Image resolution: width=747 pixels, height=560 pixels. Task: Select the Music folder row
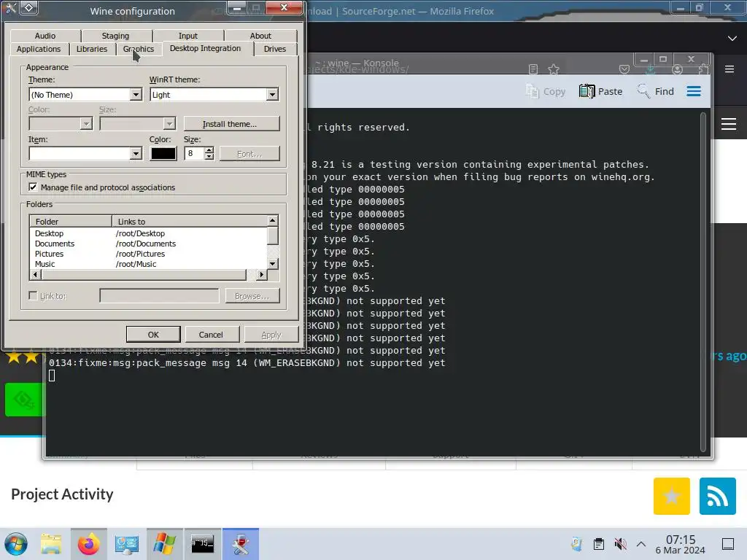pyautogui.click(x=148, y=264)
